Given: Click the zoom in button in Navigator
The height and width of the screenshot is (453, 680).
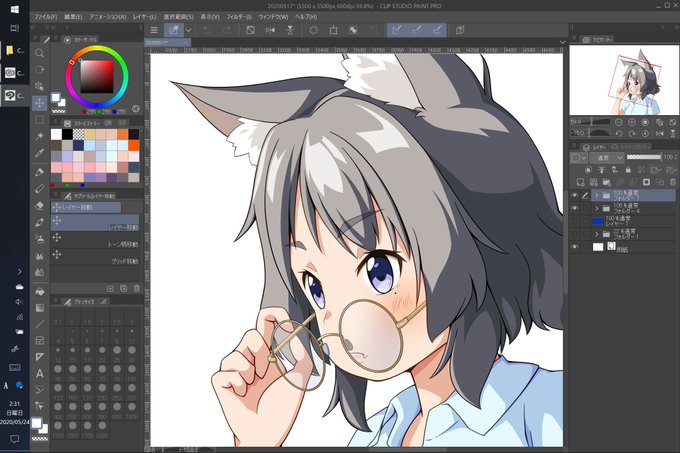Looking at the screenshot, I should 632,122.
